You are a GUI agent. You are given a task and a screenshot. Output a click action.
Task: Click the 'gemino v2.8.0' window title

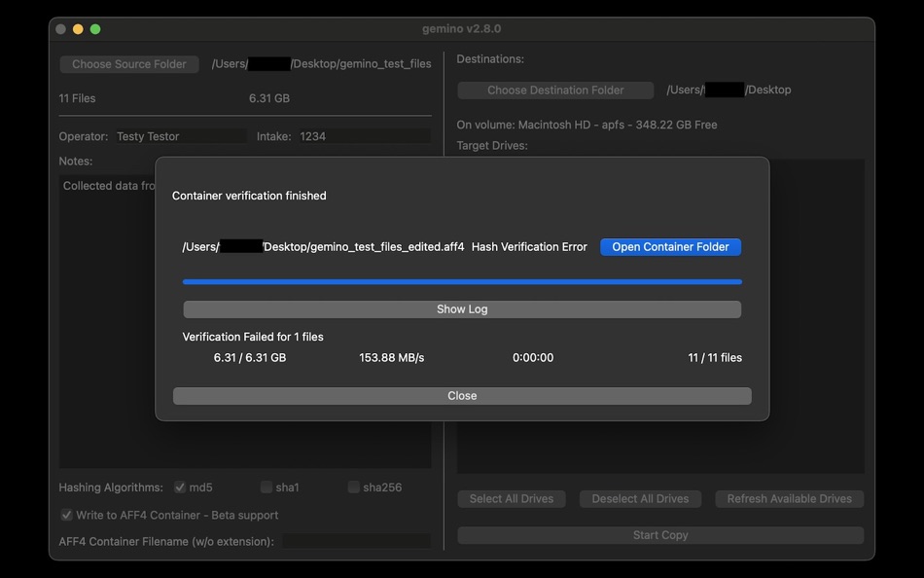pyautogui.click(x=461, y=29)
